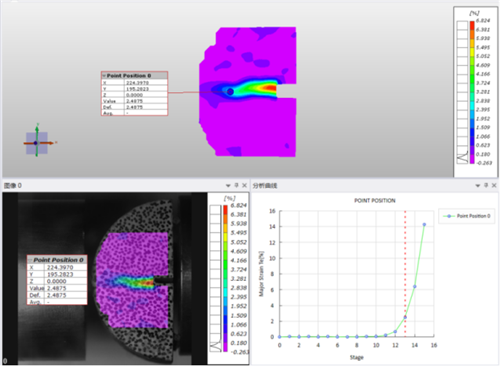Image resolution: width=500 pixels, height=366 pixels.
Task: Open the 分析曲线 panel dropdown arrow
Action: [478, 186]
